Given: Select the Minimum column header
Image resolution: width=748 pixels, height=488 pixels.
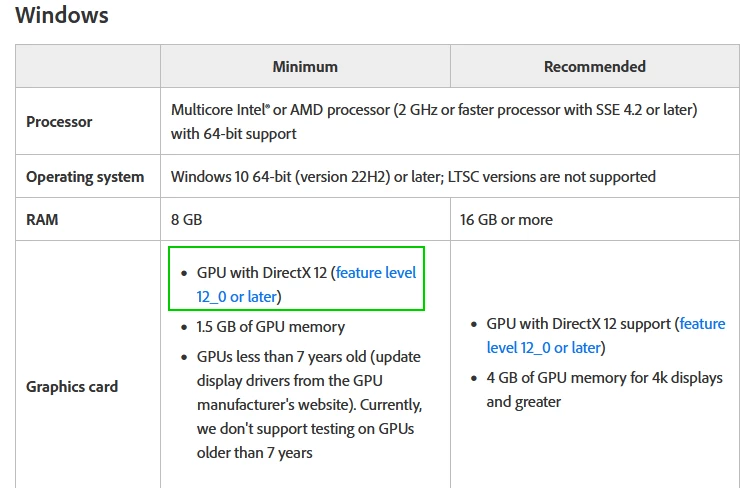Looking at the screenshot, I should [305, 67].
